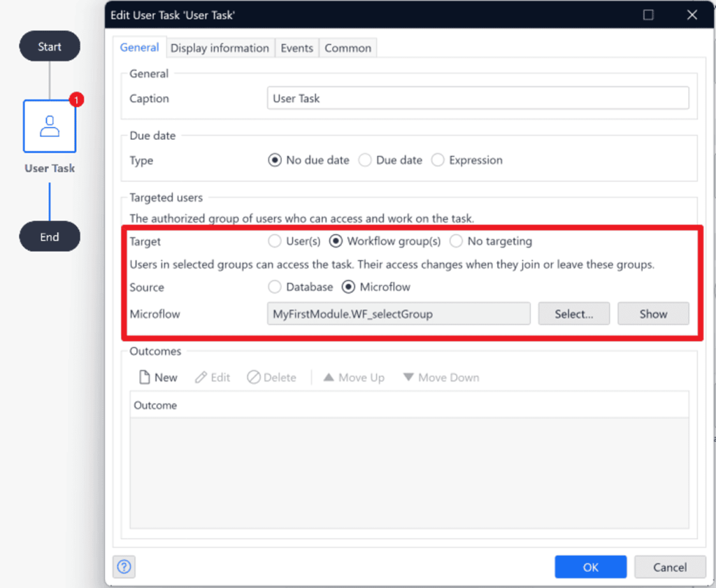Set source to Microflow
The width and height of the screenshot is (716, 588).
click(x=376, y=287)
